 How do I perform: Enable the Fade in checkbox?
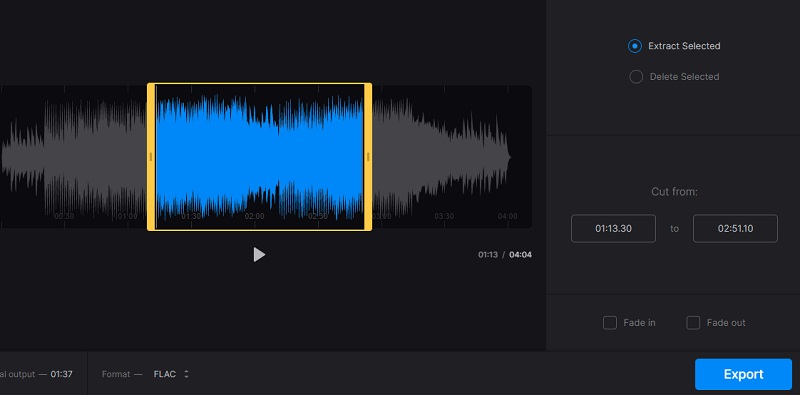click(610, 323)
